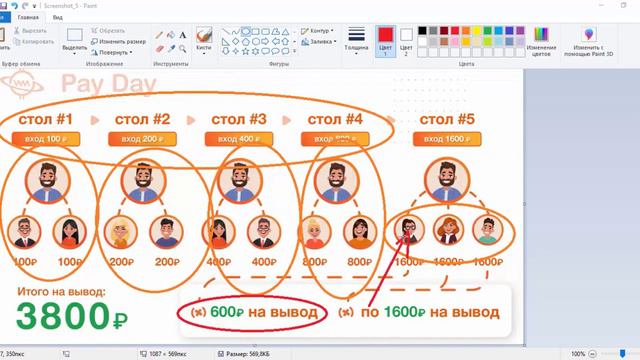This screenshot has height=360, width=640.
Task: Choose the Triangle shape
Action: (x=285, y=32)
